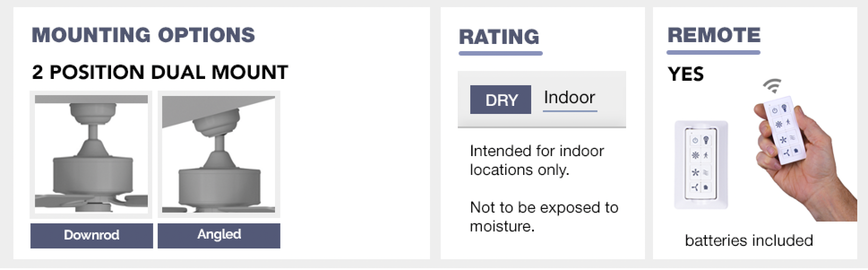Click the walking person icon on the wall remote
The width and height of the screenshot is (868, 270).
click(705, 155)
